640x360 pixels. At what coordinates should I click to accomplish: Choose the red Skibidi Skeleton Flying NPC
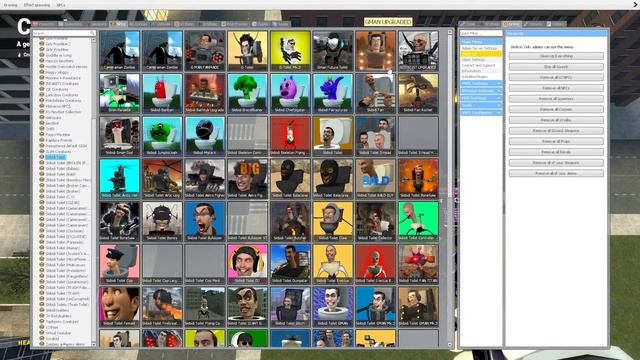click(x=290, y=136)
